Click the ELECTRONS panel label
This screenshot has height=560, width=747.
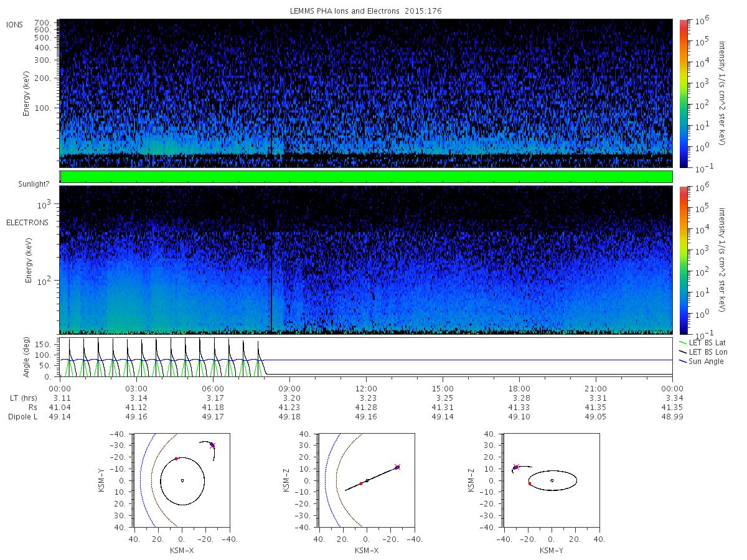27,222
